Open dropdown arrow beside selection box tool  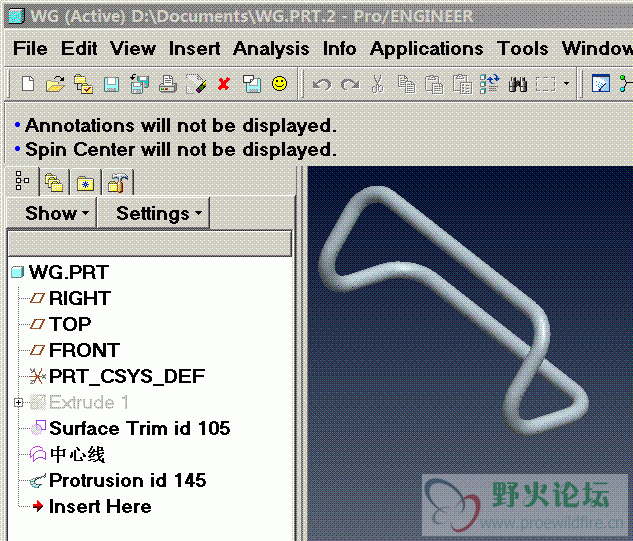[x=566, y=84]
